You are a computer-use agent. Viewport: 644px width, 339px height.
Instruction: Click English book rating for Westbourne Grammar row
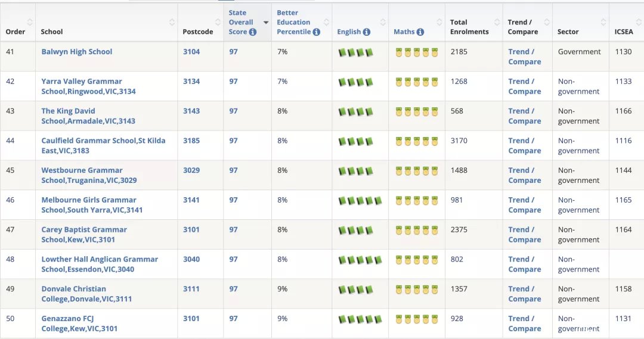point(355,171)
